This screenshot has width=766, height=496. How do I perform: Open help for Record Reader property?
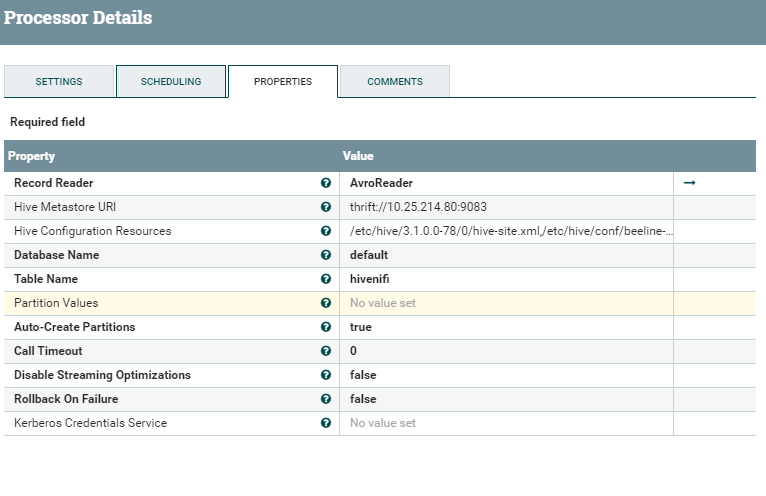tap(326, 183)
